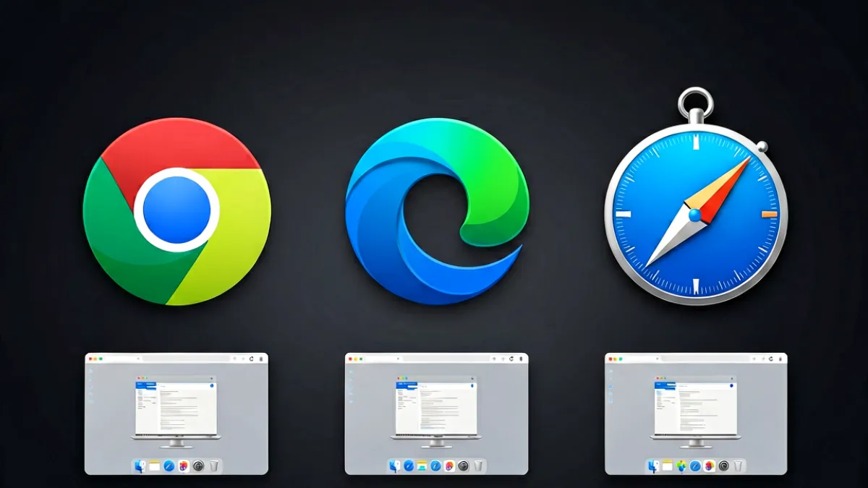Open Trash in dock of window below Chrome
The height and width of the screenshot is (488, 868).
point(214,466)
